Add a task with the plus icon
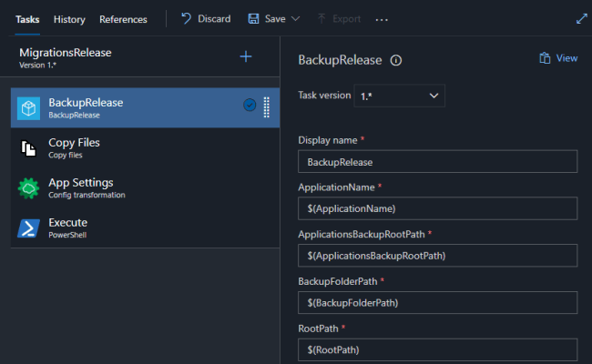This screenshot has width=592, height=364. (246, 56)
